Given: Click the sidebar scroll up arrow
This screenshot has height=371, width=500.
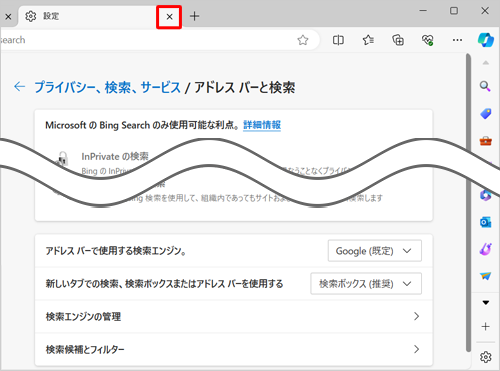Looking at the screenshot, I should (x=486, y=63).
